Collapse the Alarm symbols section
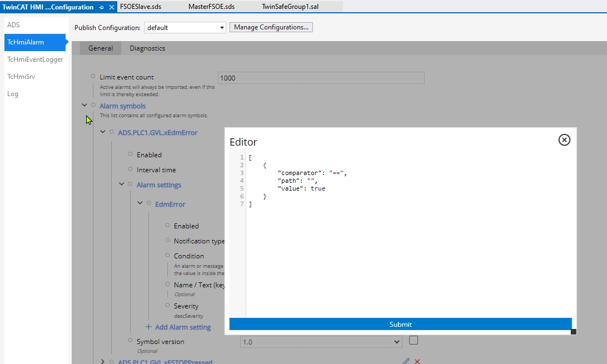607x364 pixels. [84, 105]
